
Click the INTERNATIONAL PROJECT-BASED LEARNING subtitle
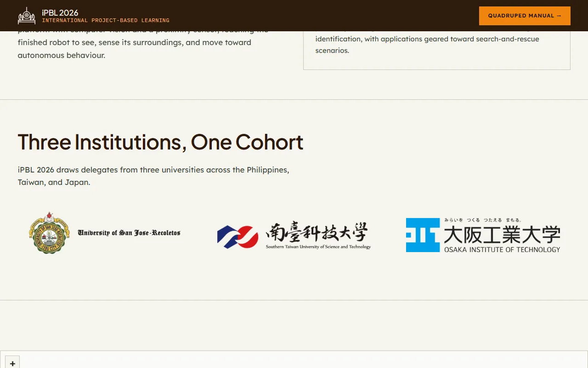tap(106, 21)
